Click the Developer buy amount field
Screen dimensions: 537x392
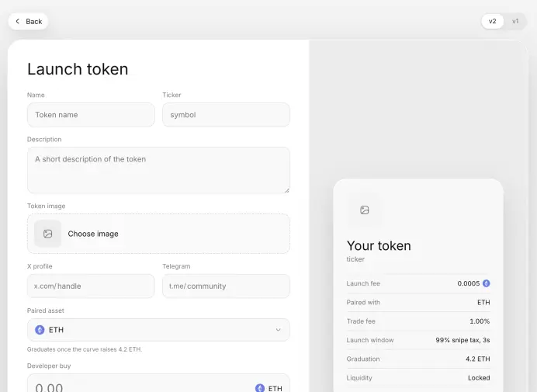[158, 384]
